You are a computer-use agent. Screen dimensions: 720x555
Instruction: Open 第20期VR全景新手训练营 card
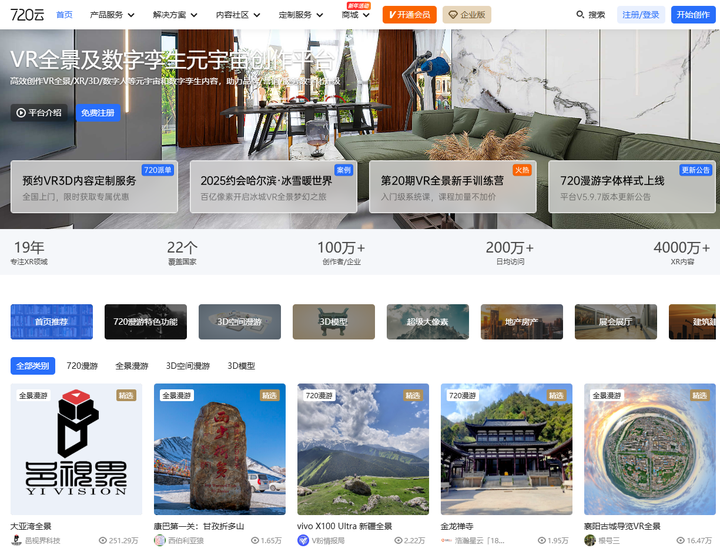pyautogui.click(x=453, y=187)
